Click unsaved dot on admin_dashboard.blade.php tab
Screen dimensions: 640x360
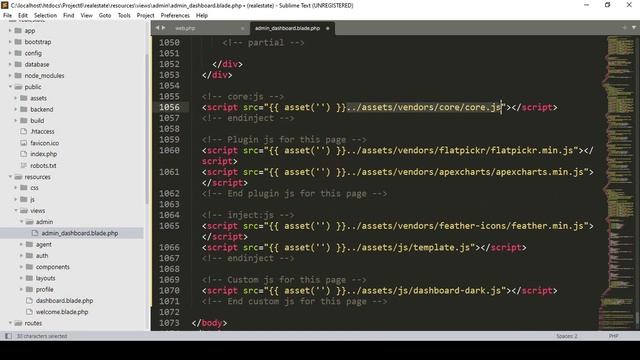[x=327, y=28]
